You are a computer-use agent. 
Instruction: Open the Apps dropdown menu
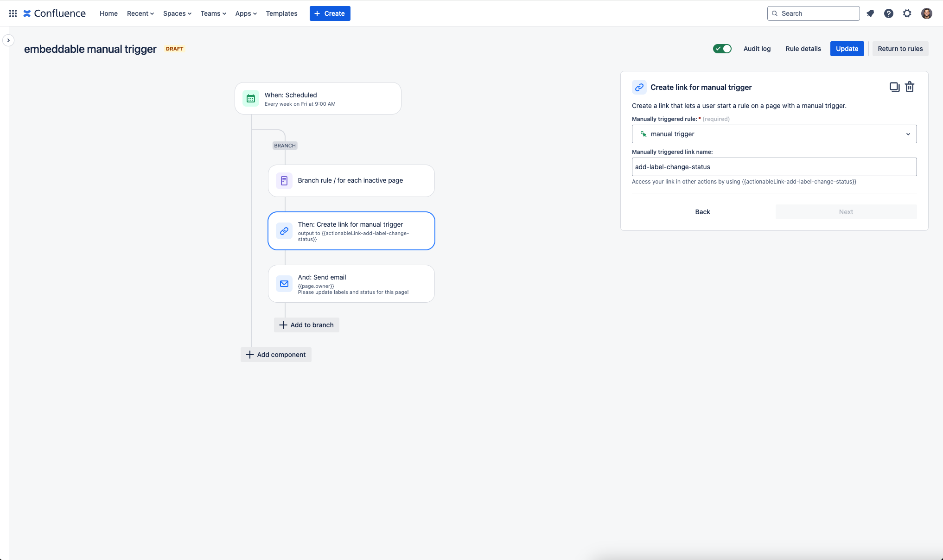coord(246,13)
